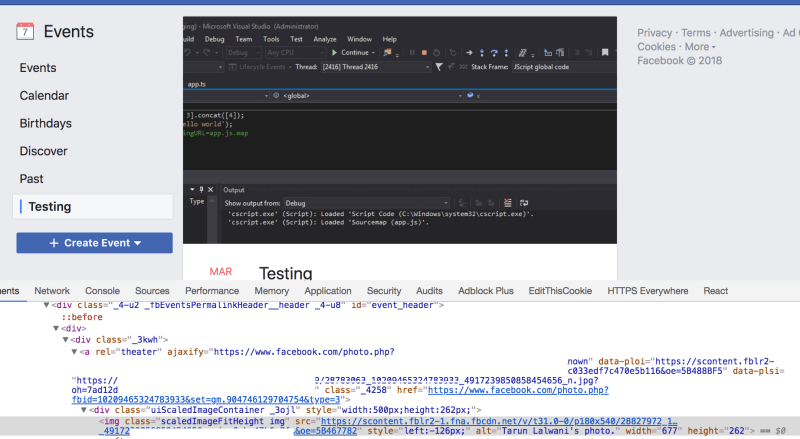
Task: Click Continue play icon in Visual Studio image
Action: point(335,53)
